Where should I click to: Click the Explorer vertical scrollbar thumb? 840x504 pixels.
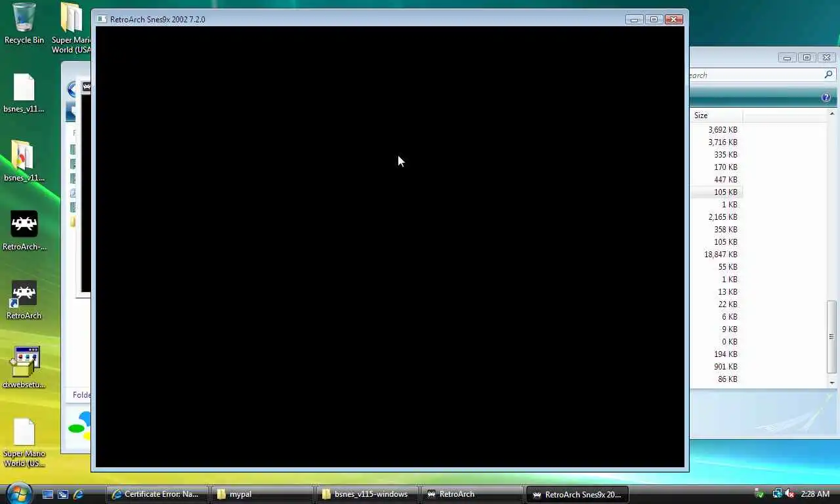pos(831,336)
